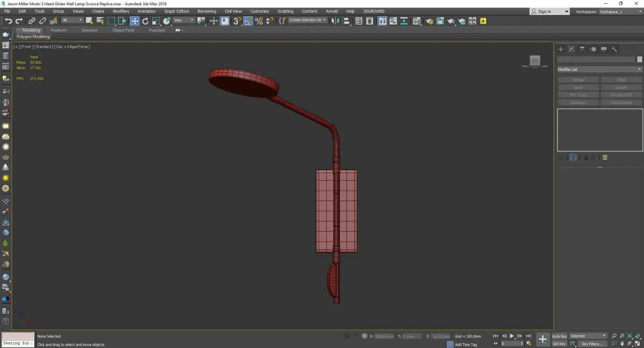Activate Select and Rotate tool
Viewport: 644px width, 348px height.
click(x=145, y=21)
